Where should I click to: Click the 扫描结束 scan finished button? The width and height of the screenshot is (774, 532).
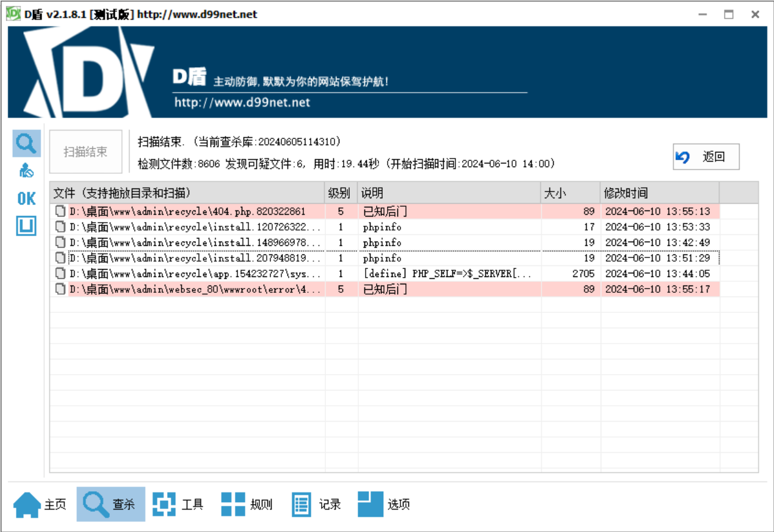(85, 152)
